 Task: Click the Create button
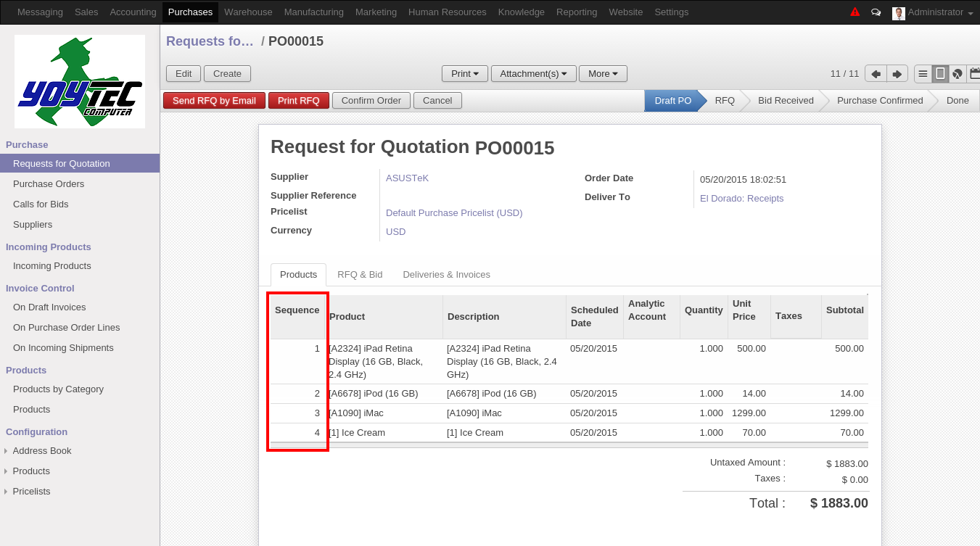tap(227, 74)
